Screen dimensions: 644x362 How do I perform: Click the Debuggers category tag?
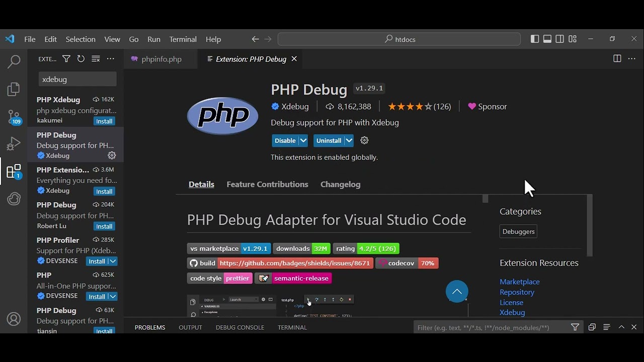tap(518, 231)
